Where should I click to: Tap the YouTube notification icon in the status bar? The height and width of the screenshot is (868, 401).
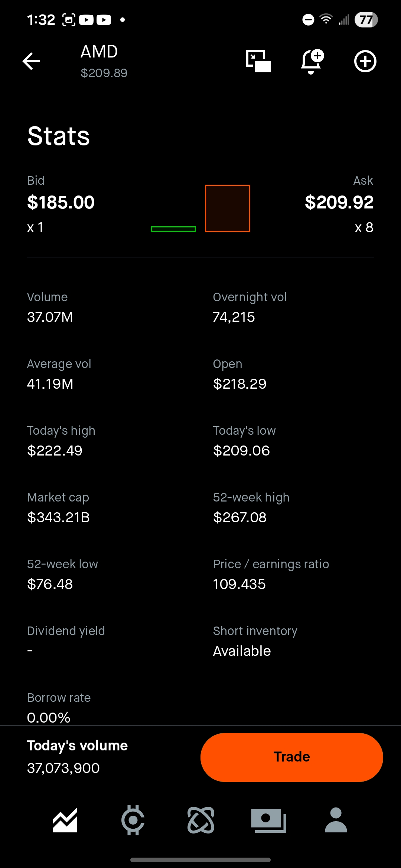tap(86, 20)
